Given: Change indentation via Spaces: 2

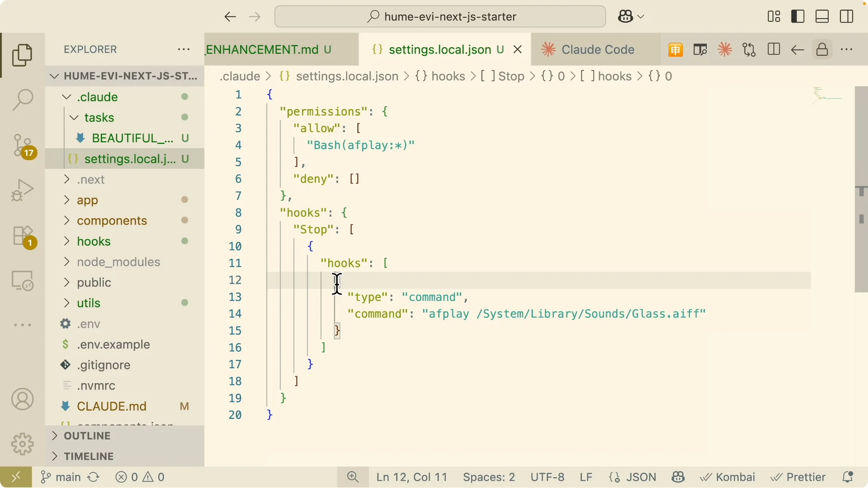Looking at the screenshot, I should point(489,477).
